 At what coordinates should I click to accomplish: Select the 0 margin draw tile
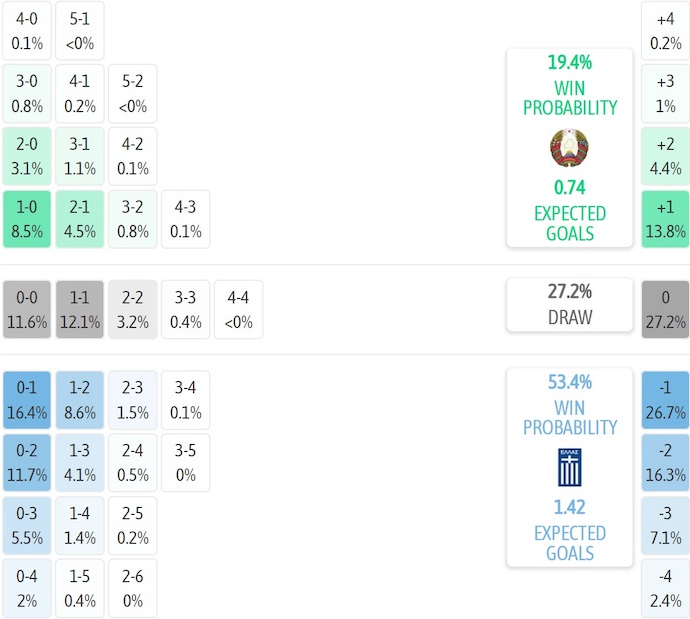[665, 310]
